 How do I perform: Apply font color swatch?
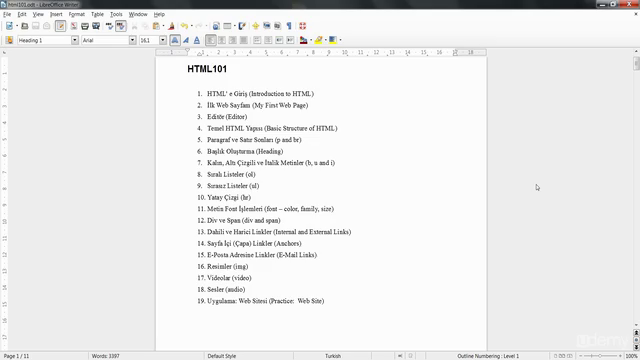303,40
